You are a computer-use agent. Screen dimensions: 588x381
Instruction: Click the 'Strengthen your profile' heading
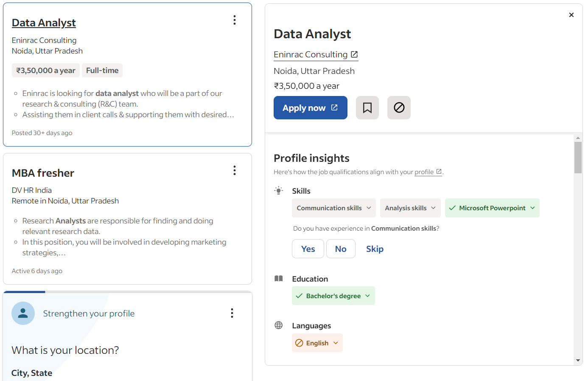coord(89,313)
